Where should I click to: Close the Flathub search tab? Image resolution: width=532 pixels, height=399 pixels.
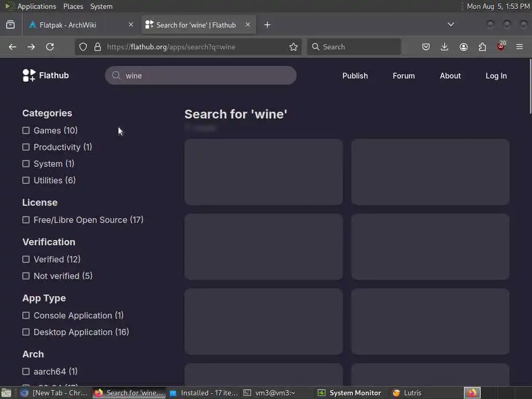248,24
